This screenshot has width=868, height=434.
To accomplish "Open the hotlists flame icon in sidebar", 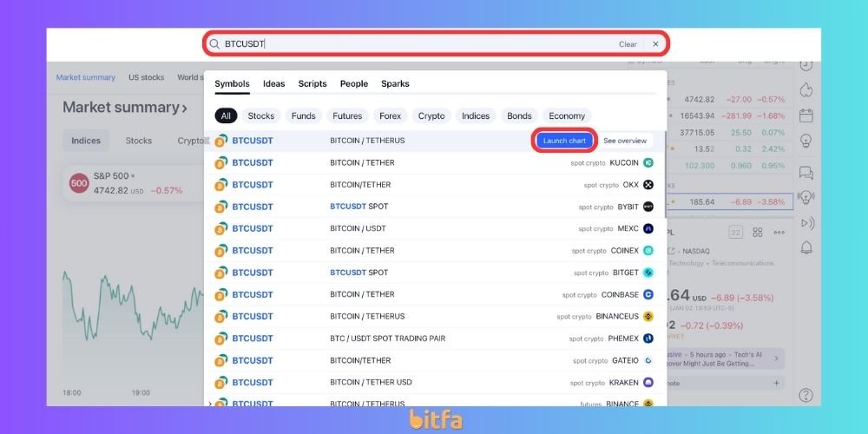I will (806, 89).
